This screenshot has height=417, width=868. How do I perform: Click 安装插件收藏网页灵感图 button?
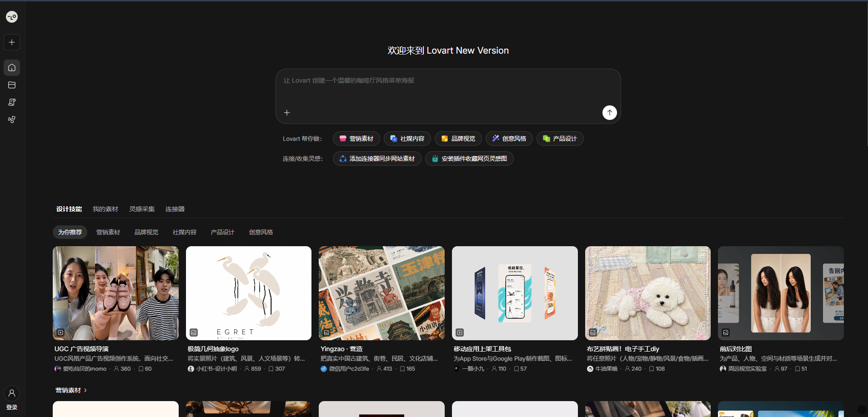[x=469, y=159]
